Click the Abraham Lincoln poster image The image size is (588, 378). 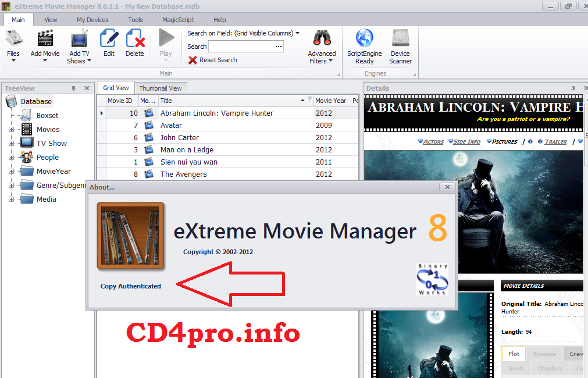[x=473, y=212]
